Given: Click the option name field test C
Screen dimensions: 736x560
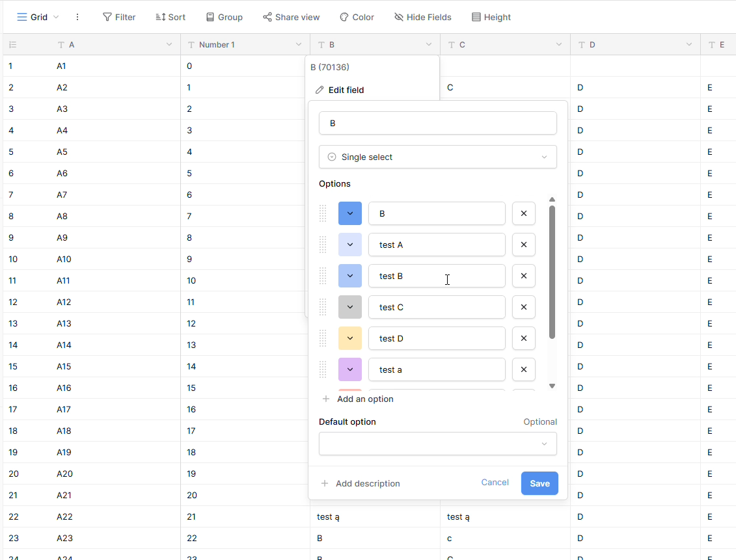Looking at the screenshot, I should (437, 307).
